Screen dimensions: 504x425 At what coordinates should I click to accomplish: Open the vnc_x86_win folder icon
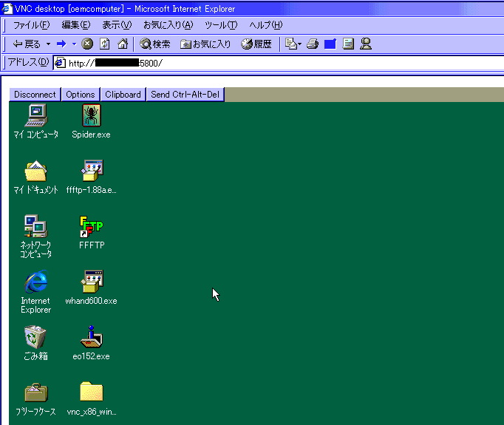[91, 392]
